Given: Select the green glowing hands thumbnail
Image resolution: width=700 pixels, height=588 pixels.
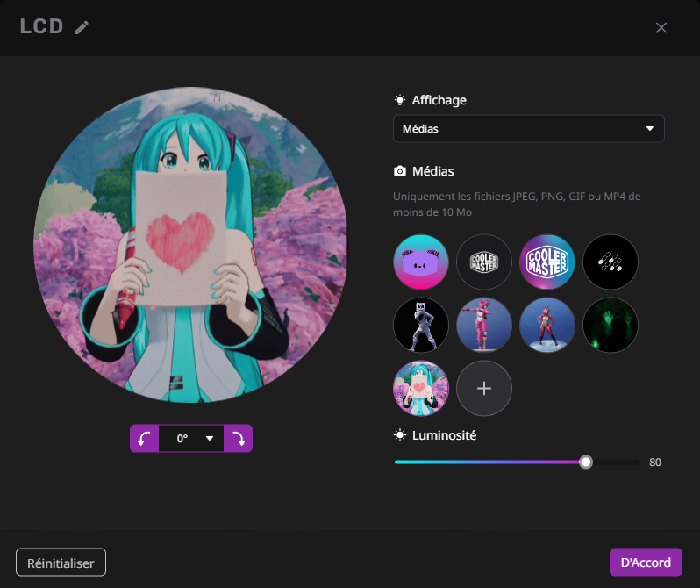Looking at the screenshot, I should click(611, 325).
